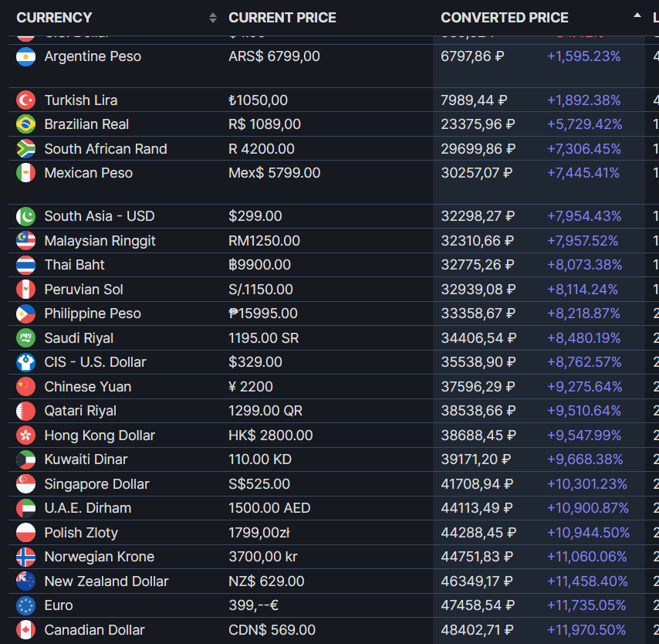Click the Turkish Lira flag icon
659x644 pixels.
coord(26,100)
